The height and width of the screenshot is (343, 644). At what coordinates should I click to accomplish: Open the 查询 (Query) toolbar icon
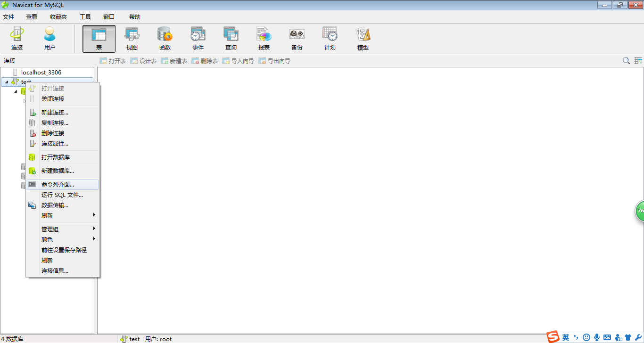(231, 39)
